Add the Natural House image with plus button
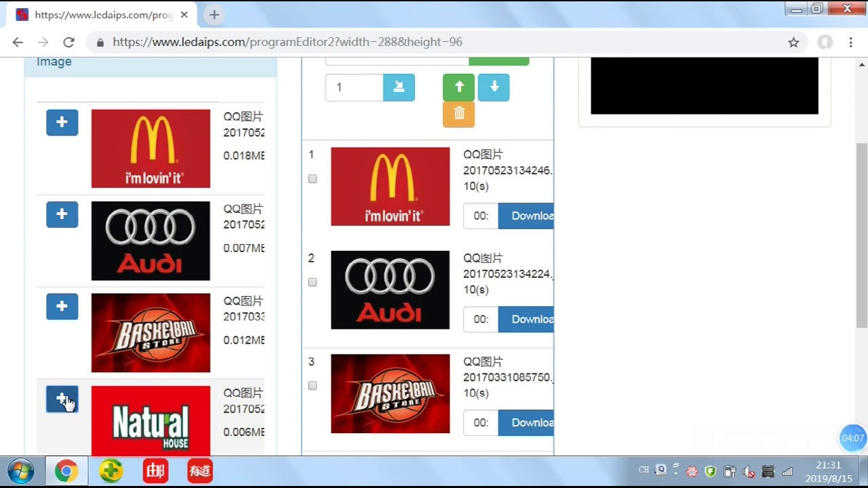Image resolution: width=868 pixels, height=488 pixels. point(62,399)
